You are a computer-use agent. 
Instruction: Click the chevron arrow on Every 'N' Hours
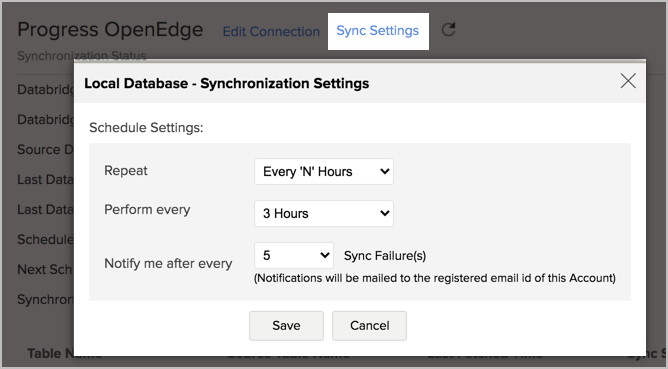click(384, 171)
